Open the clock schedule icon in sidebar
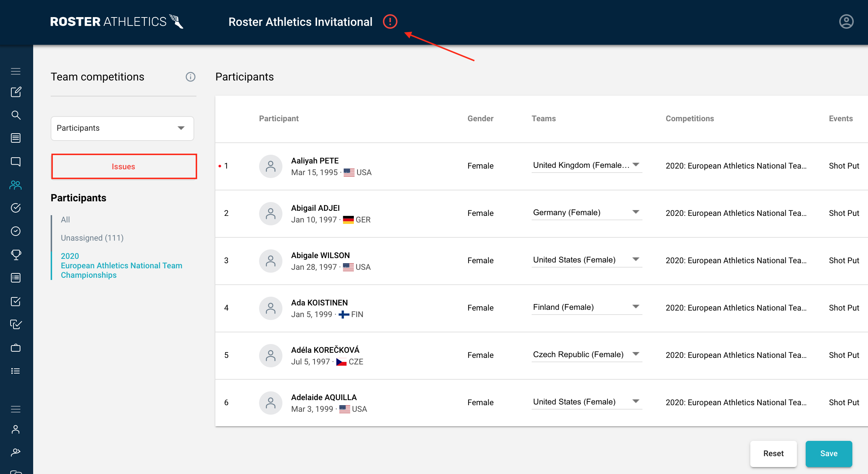 click(16, 231)
